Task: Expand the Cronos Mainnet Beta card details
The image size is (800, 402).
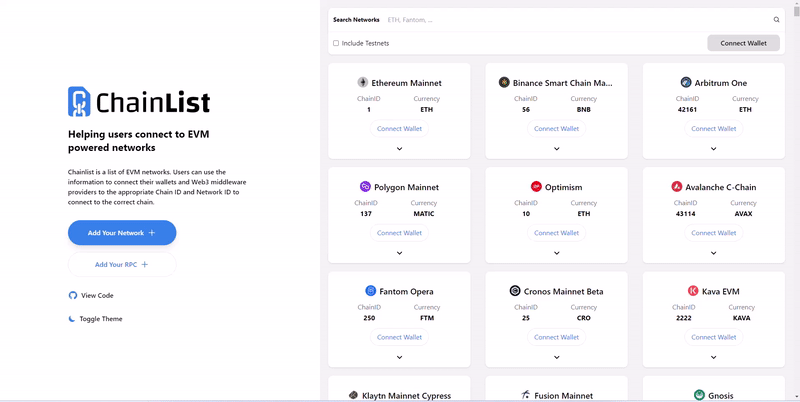Action: tap(557, 358)
